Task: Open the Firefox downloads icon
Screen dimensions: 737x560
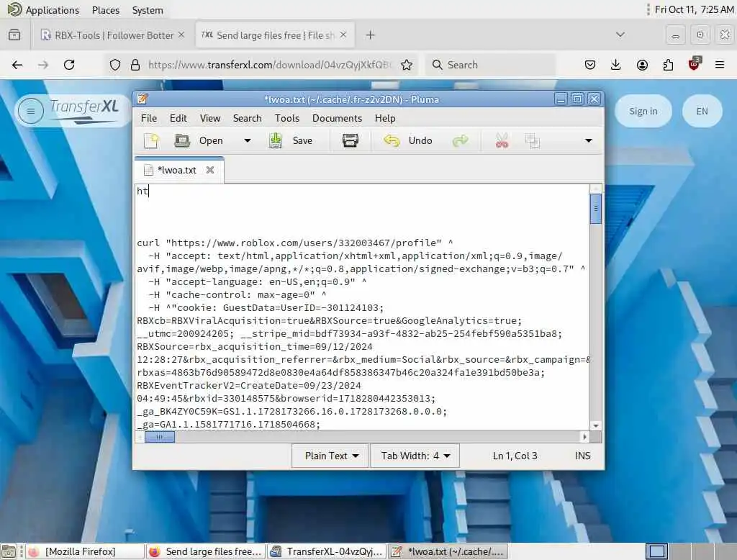Action: tap(616, 65)
